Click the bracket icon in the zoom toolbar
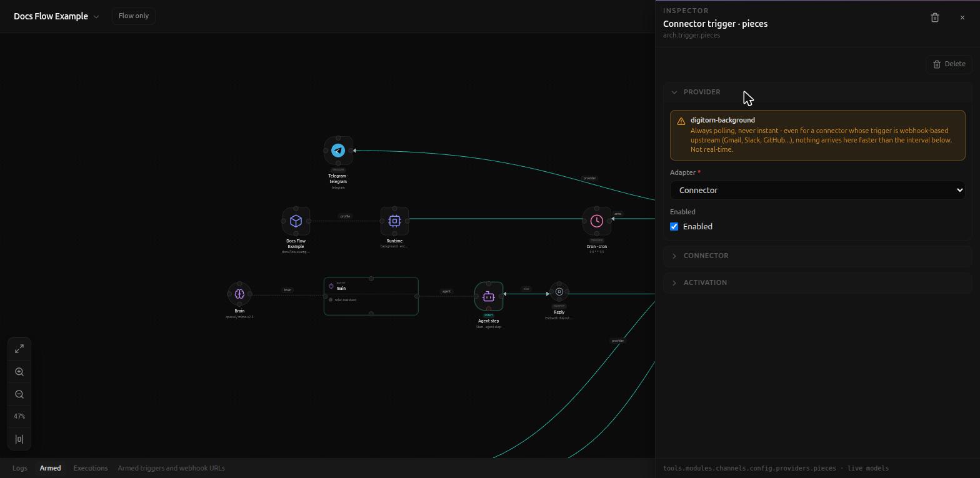980x478 pixels. tap(19, 439)
